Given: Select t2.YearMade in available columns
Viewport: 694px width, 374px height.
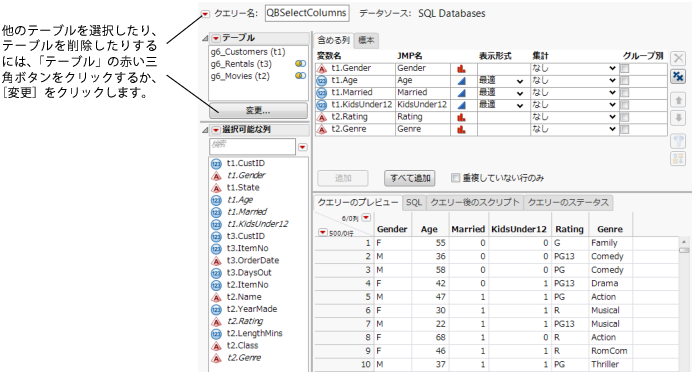Looking at the screenshot, I should click(252, 309).
